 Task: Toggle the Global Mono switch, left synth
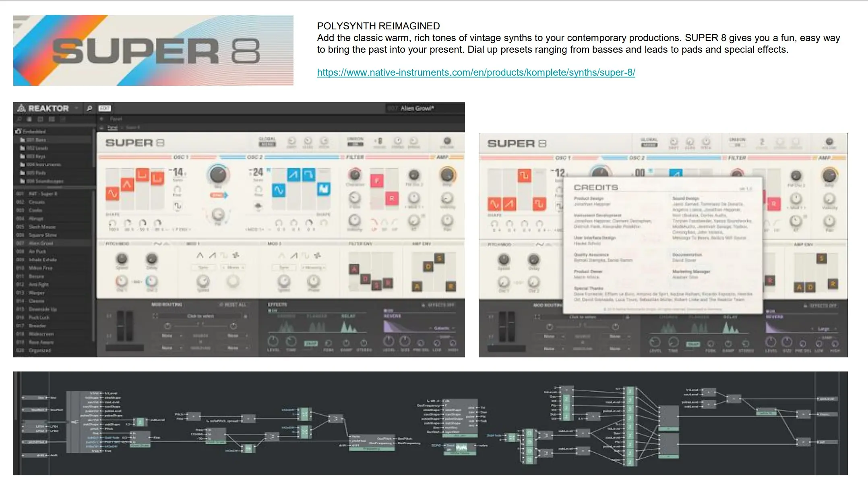tap(267, 144)
